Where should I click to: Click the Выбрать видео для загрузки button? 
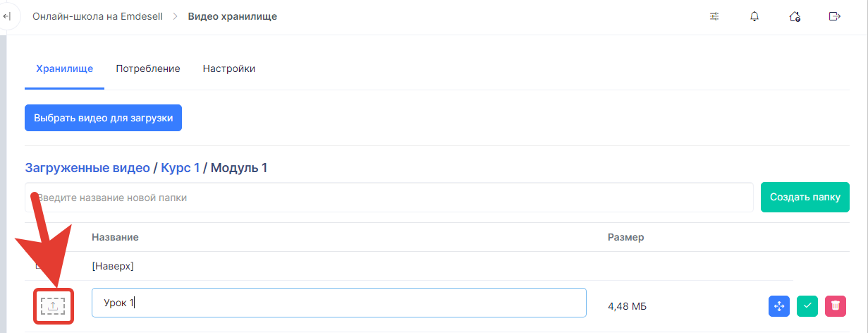(103, 118)
